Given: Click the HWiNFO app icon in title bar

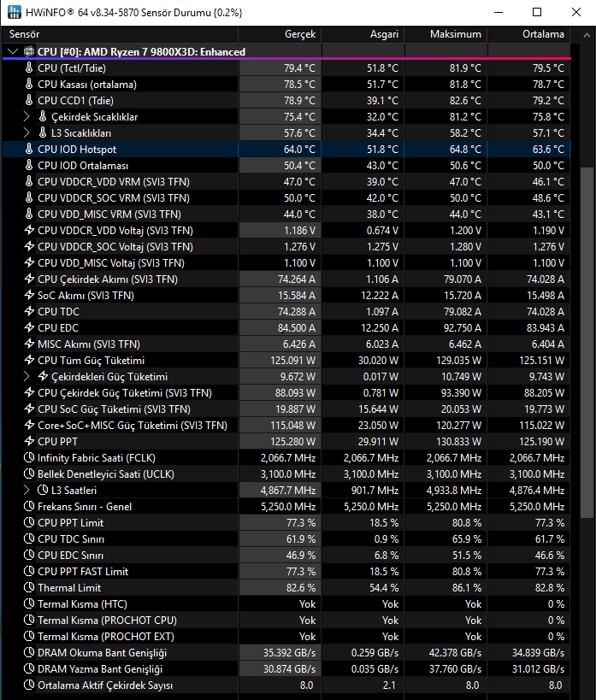Looking at the screenshot, I should pos(15,12).
